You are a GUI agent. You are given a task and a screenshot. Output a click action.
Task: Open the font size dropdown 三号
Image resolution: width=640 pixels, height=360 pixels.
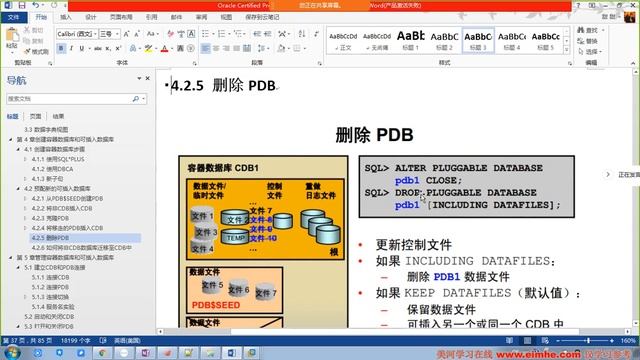(x=109, y=34)
